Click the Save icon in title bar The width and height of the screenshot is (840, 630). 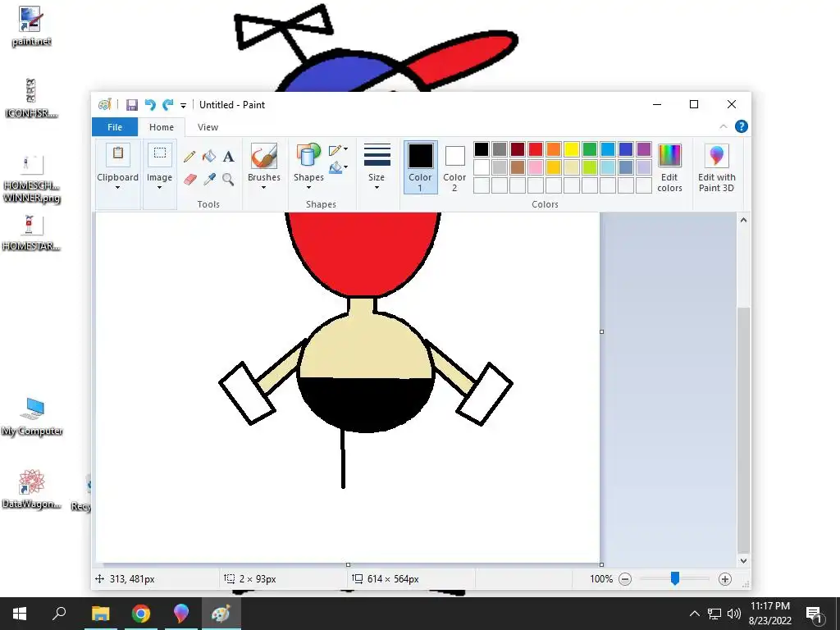click(132, 104)
